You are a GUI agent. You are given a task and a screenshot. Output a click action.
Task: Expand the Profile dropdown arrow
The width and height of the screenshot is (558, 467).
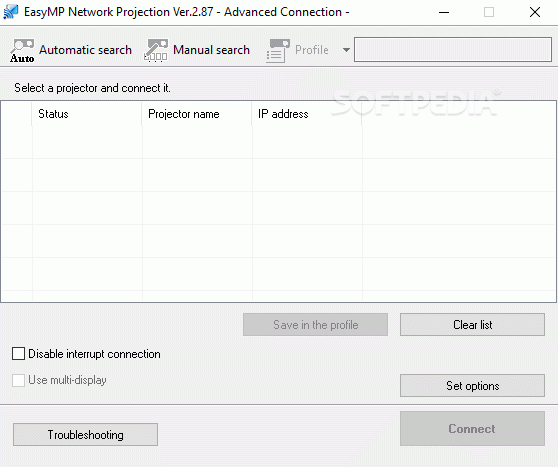[346, 50]
